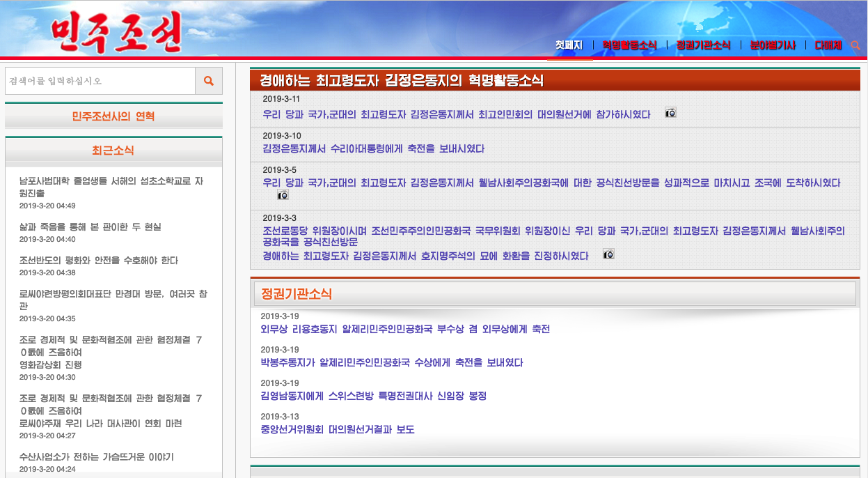Screen dimensions: 868x478
Task: Click the search icon in the top navigation
Action: 855,45
